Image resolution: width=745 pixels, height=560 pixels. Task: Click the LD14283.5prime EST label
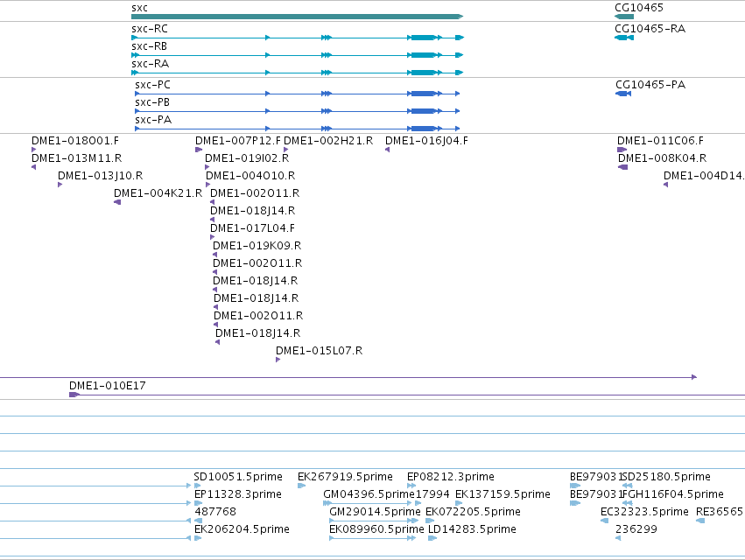click(472, 529)
